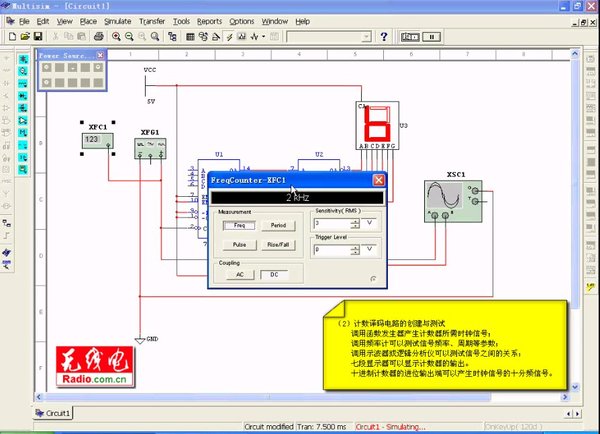Click the hierarchical block icon in left toolbar
Image resolution: width=600 pixels, height=434 pixels.
point(6,222)
